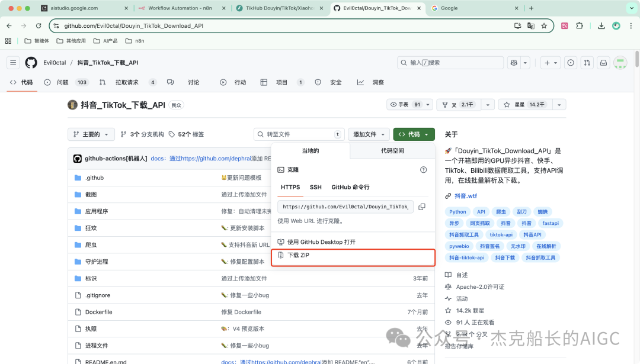The width and height of the screenshot is (640, 364).
Task: Open the pull requests icon in header
Action: 587,63
